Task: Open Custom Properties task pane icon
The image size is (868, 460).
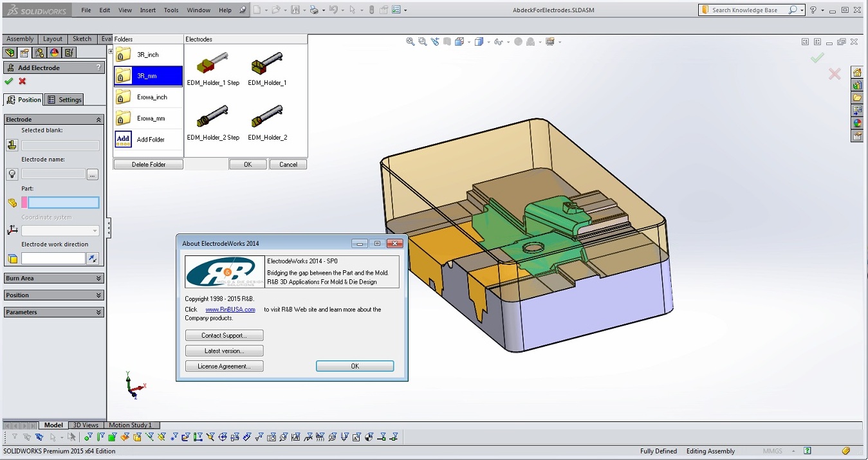Action: 857,136
